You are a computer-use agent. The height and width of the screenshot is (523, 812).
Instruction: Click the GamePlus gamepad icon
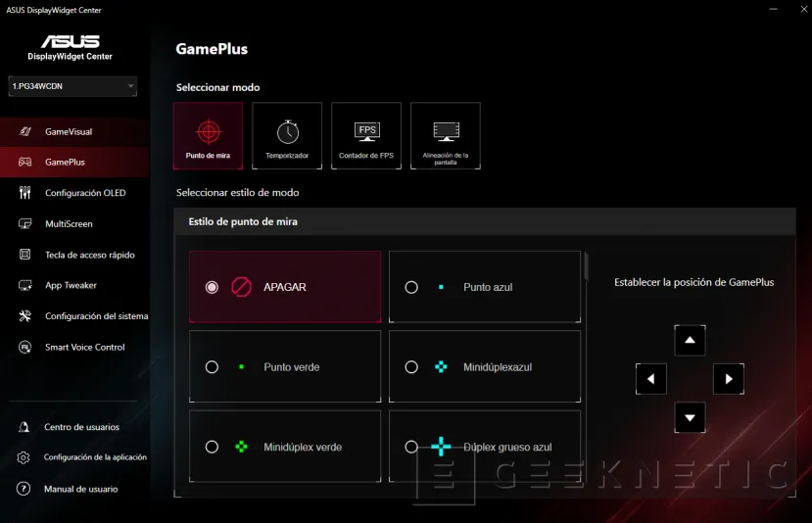24,162
